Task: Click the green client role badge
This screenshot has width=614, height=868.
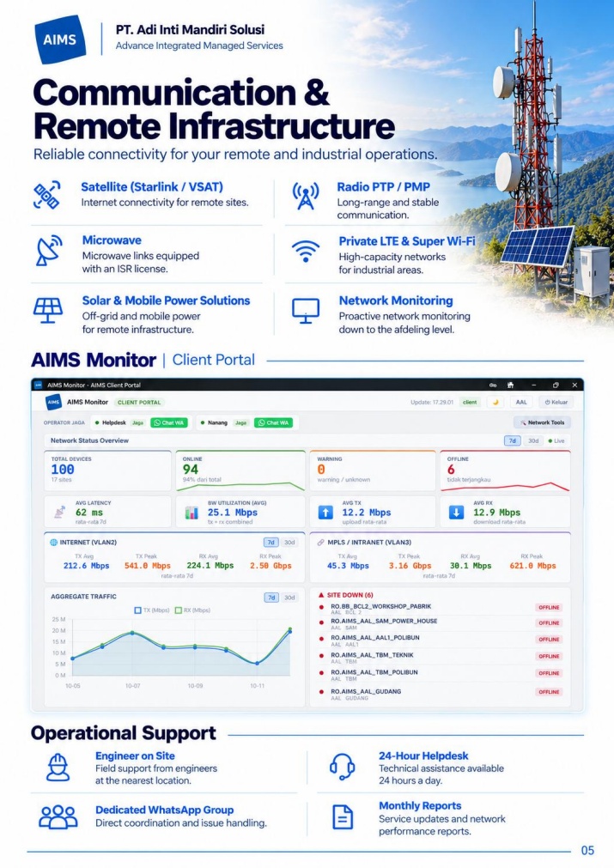Action: tap(470, 403)
